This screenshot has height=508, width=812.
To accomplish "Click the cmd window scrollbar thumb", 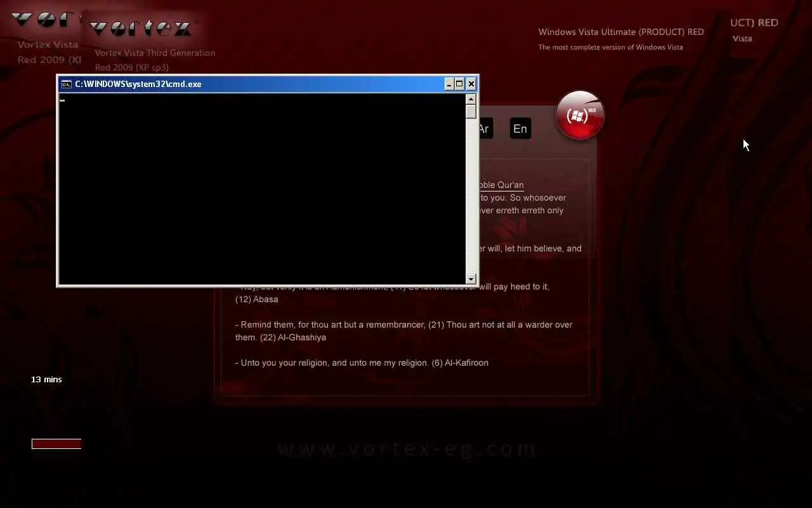I will 471,111.
